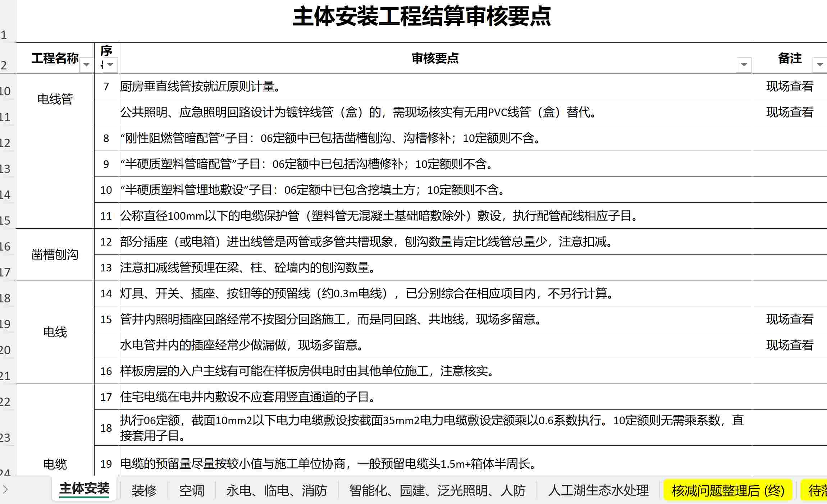Click the cell starting with 管井内照明插座回路
Viewport: 827px width, 504px height.
[435, 319]
